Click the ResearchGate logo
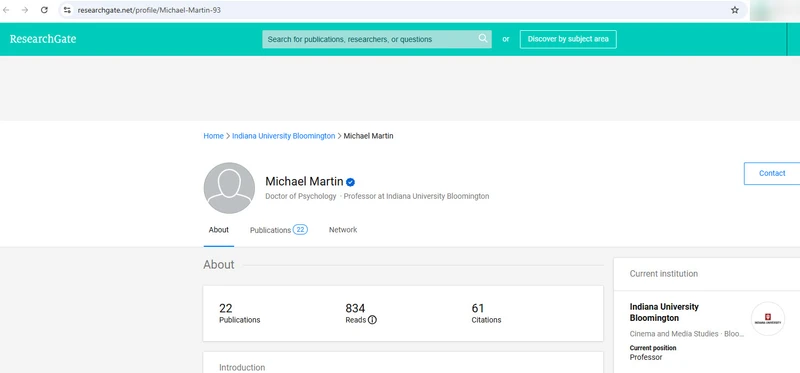The image size is (800, 373). coord(43,39)
